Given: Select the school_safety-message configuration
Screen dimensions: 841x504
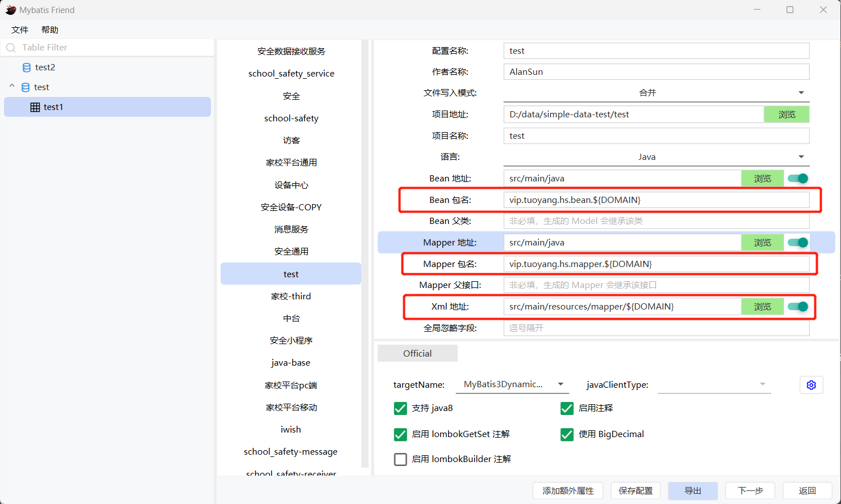Looking at the screenshot, I should click(x=291, y=452).
